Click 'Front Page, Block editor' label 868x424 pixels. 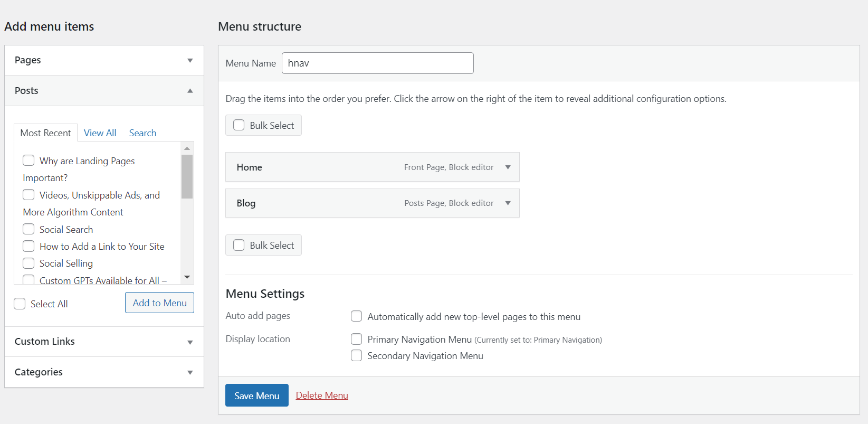pyautogui.click(x=449, y=167)
